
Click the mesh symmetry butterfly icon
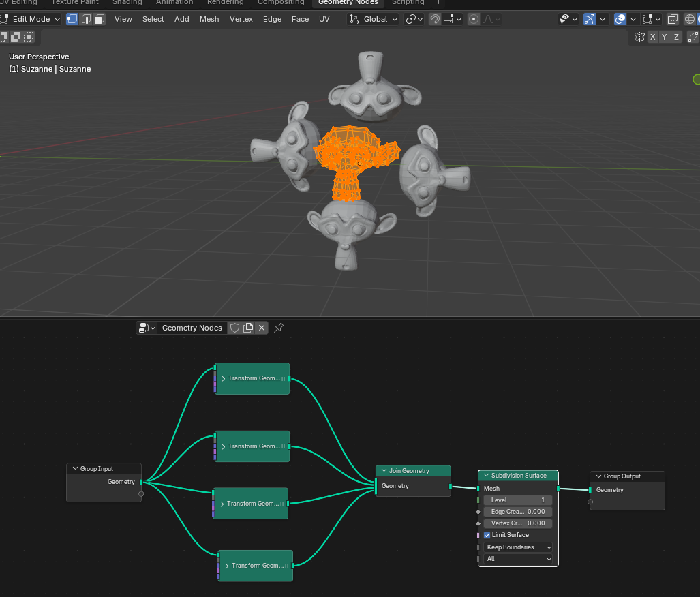click(640, 37)
